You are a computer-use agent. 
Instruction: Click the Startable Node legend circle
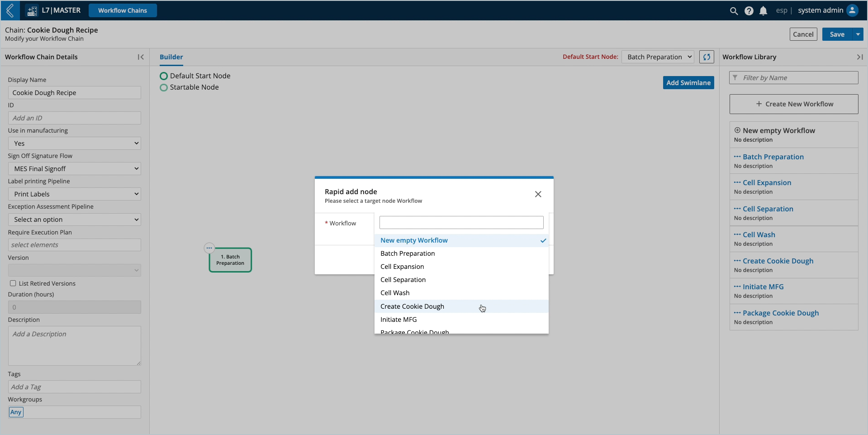[x=164, y=87]
